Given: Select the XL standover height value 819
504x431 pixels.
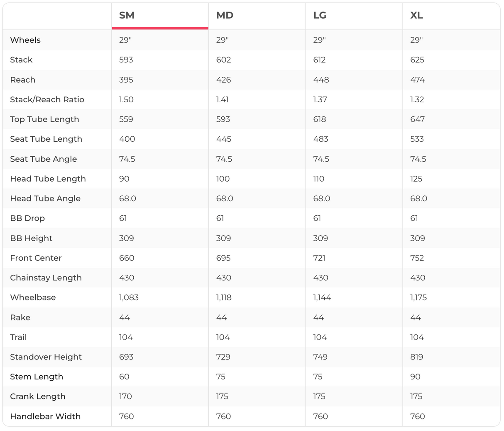Looking at the screenshot, I should click(416, 357).
